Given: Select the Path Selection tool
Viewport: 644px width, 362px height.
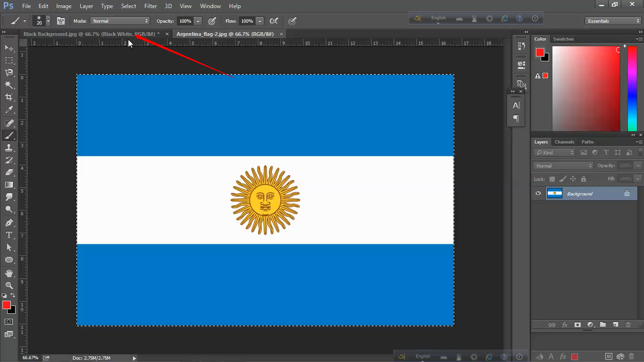Looking at the screenshot, I should (x=9, y=247).
